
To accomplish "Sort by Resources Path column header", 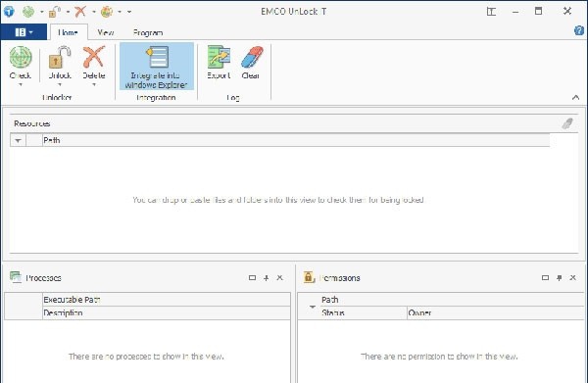I will tap(296, 140).
